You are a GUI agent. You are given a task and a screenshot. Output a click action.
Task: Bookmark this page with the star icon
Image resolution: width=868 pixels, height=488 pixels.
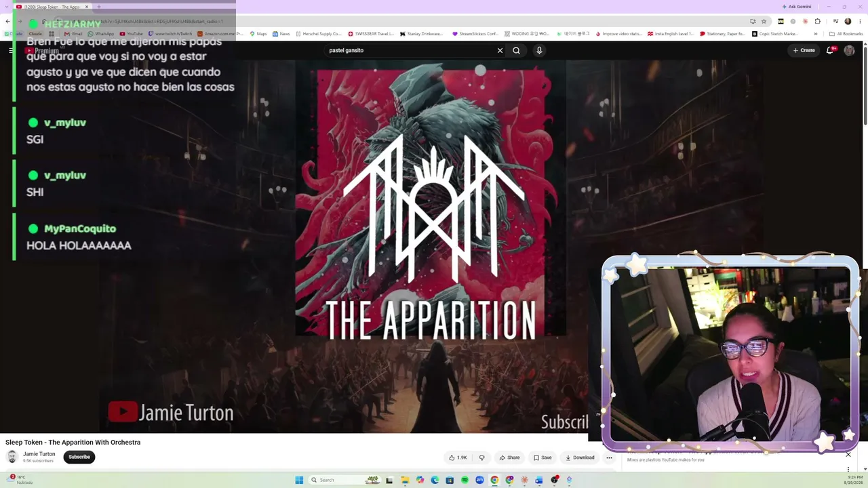pyautogui.click(x=764, y=21)
